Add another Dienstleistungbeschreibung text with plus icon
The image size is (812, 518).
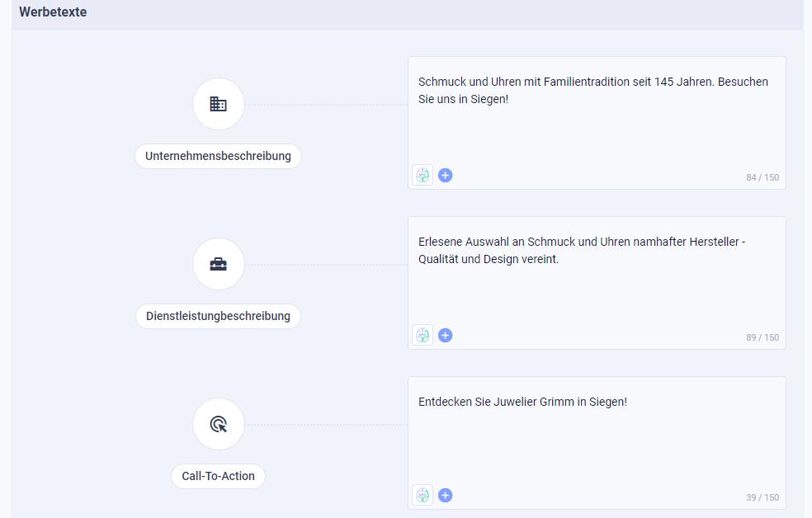click(x=446, y=336)
